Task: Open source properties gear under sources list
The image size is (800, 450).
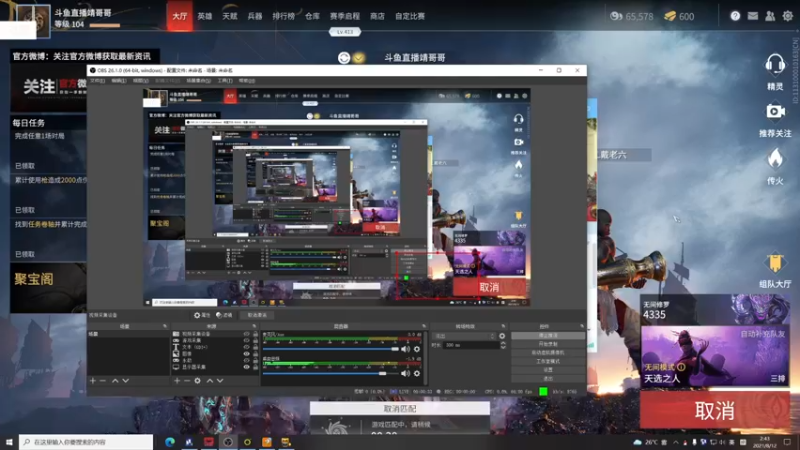Action: pyautogui.click(x=197, y=381)
